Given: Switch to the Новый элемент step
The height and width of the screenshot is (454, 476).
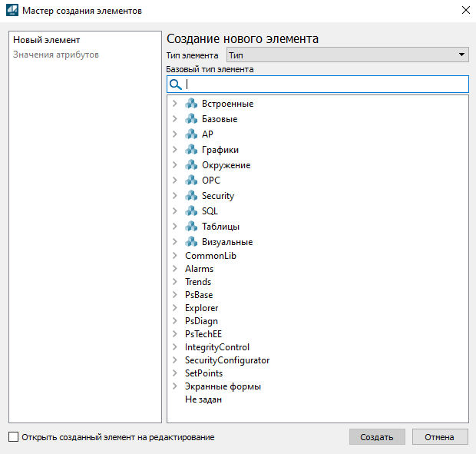Looking at the screenshot, I should pos(47,40).
